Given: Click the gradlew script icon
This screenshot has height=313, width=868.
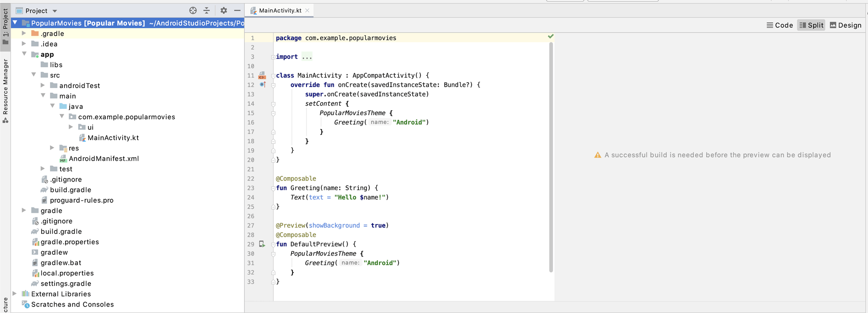Looking at the screenshot, I should click(35, 252).
